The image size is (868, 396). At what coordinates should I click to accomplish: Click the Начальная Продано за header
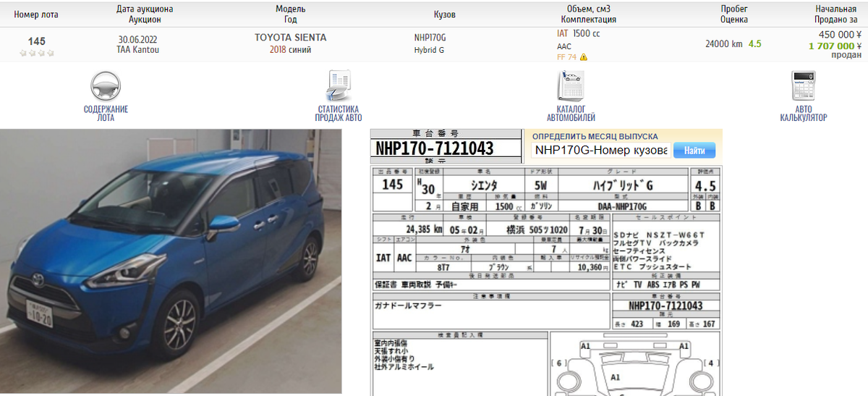point(836,14)
